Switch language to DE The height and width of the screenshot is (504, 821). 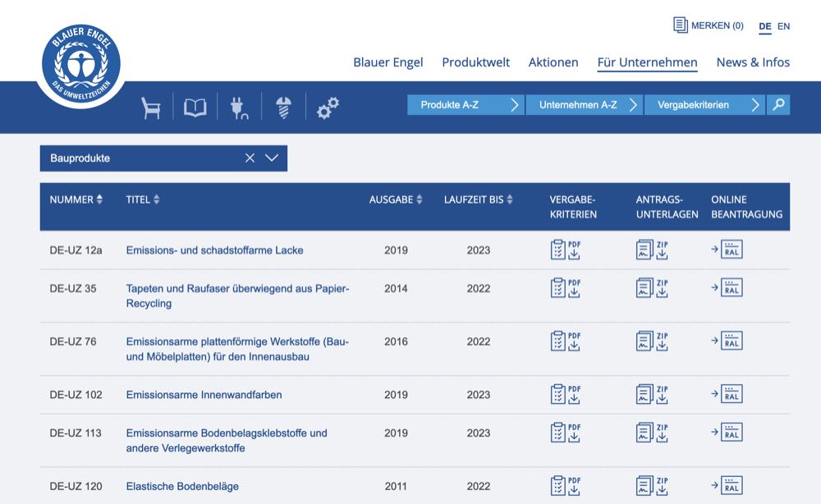pyautogui.click(x=765, y=26)
